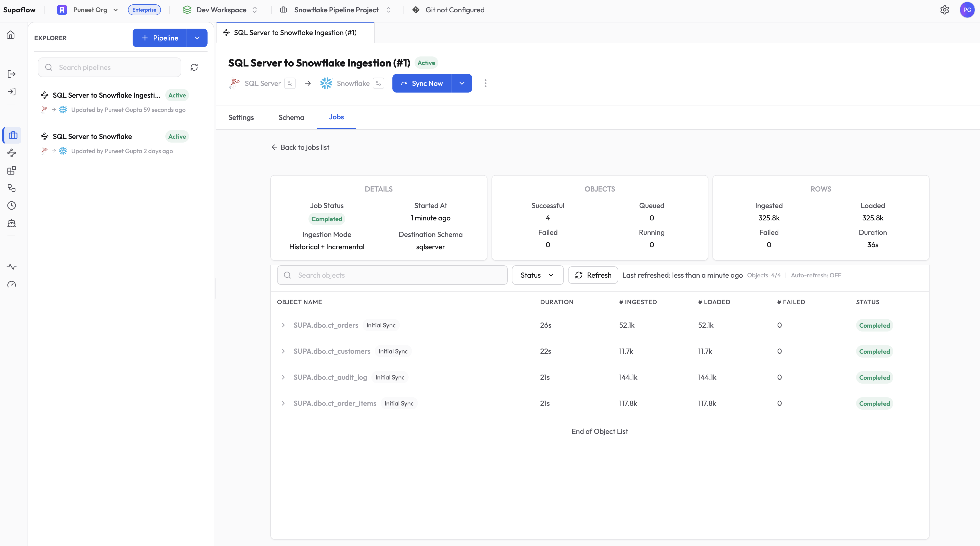Click the refresh pipelines icon beside the search

[194, 67]
